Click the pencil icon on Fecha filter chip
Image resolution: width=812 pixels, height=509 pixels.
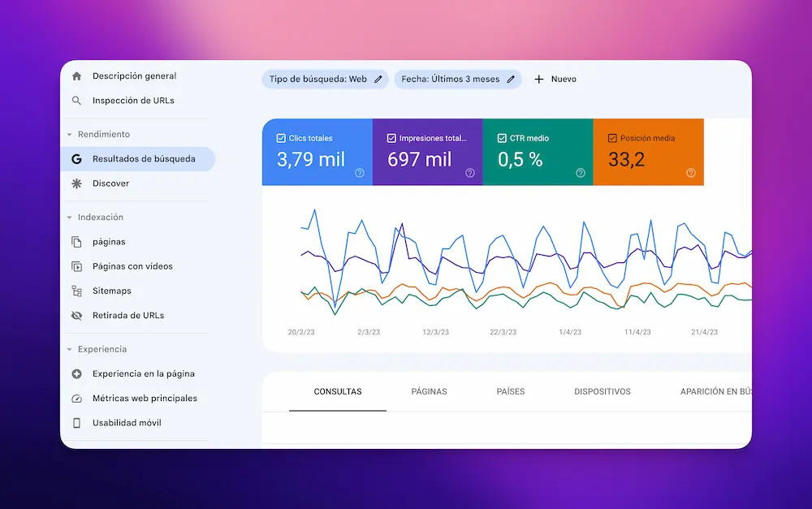pos(511,80)
